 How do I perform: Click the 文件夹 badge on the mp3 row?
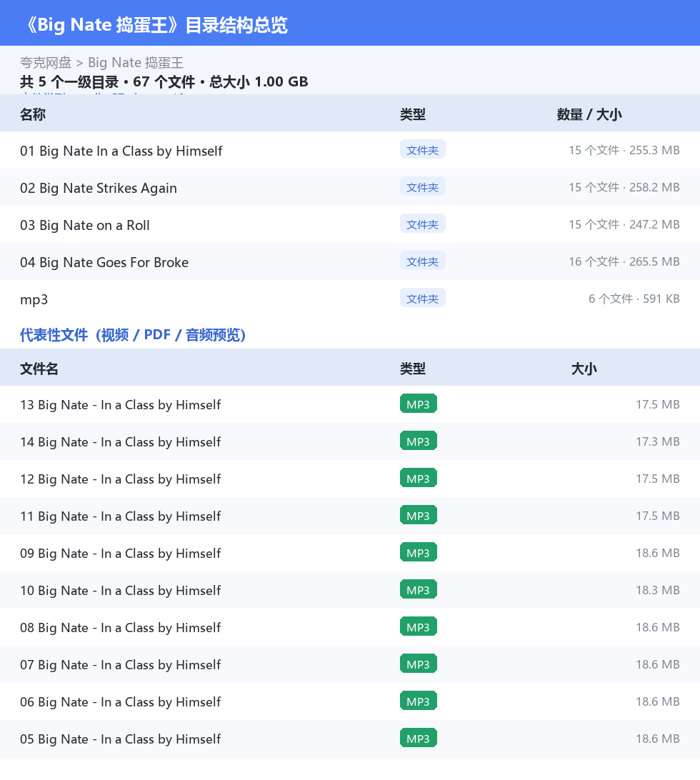coord(422,299)
